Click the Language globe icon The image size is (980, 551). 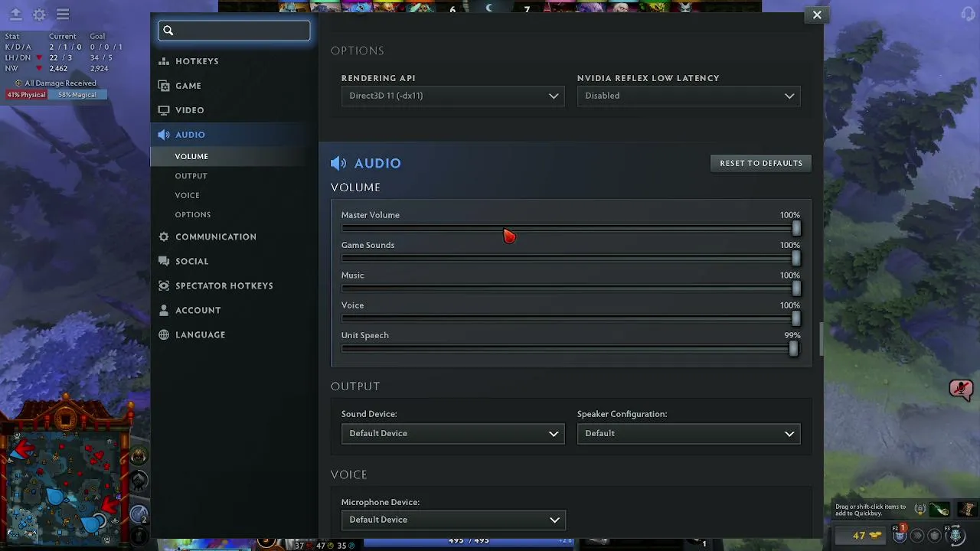[164, 334]
